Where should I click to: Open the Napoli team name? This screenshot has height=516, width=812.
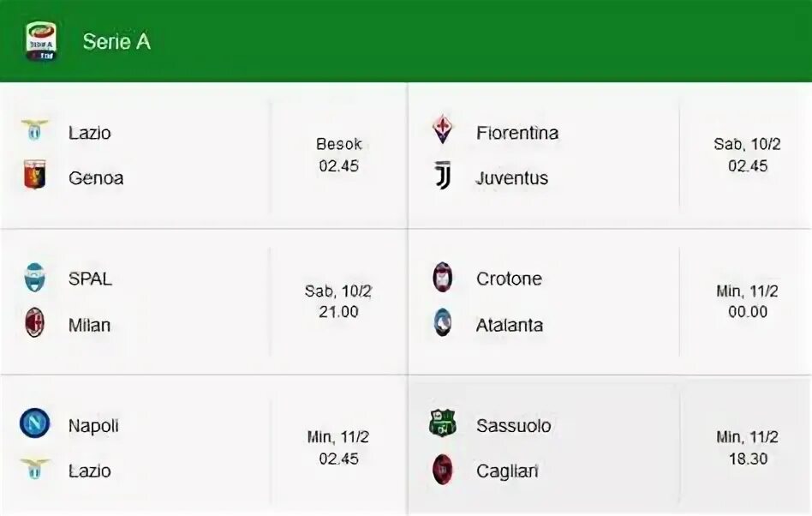(93, 426)
